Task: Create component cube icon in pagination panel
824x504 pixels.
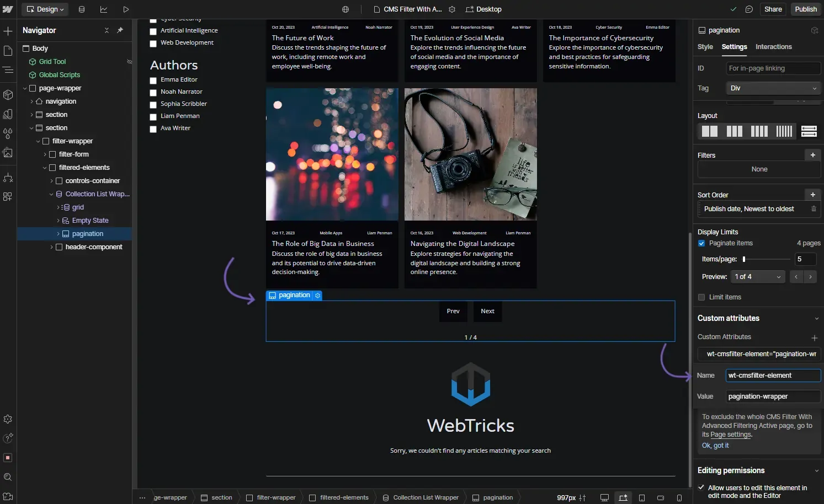Action: 815,30
